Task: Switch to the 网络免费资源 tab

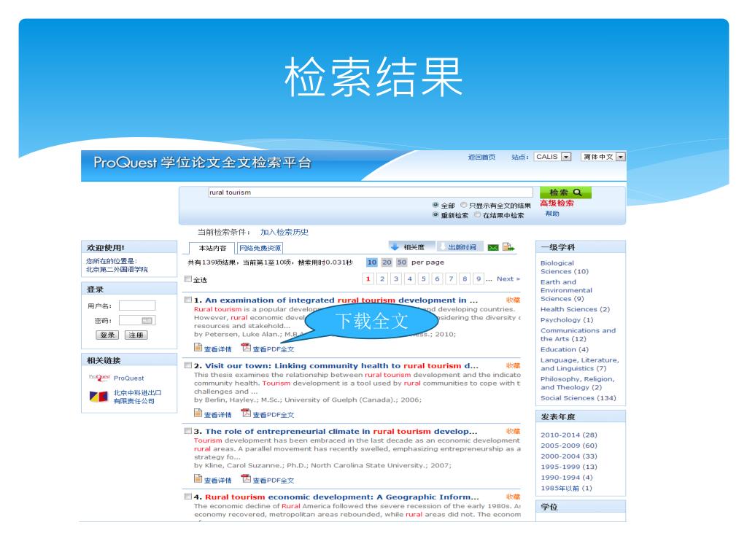Action: point(260,248)
